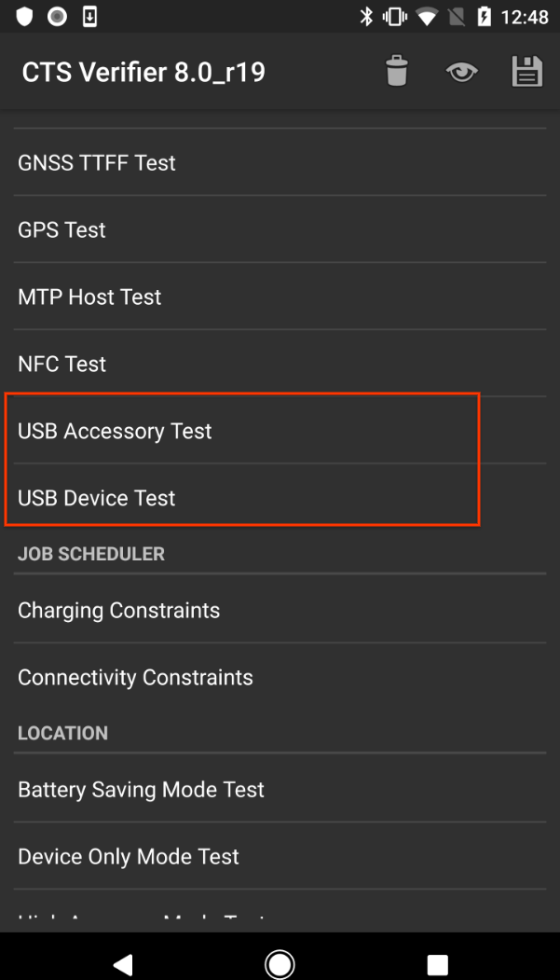Tap the leftmost notification dot icon

(23, 16)
